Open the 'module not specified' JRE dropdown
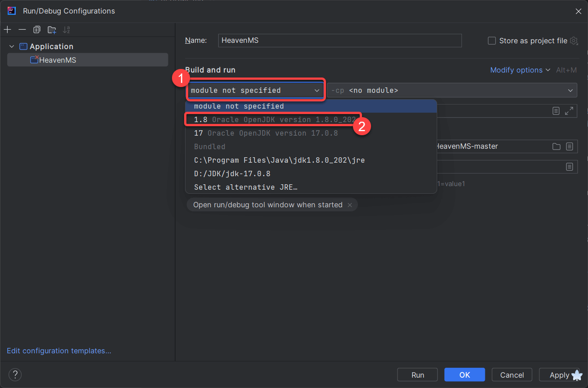 [x=255, y=90]
